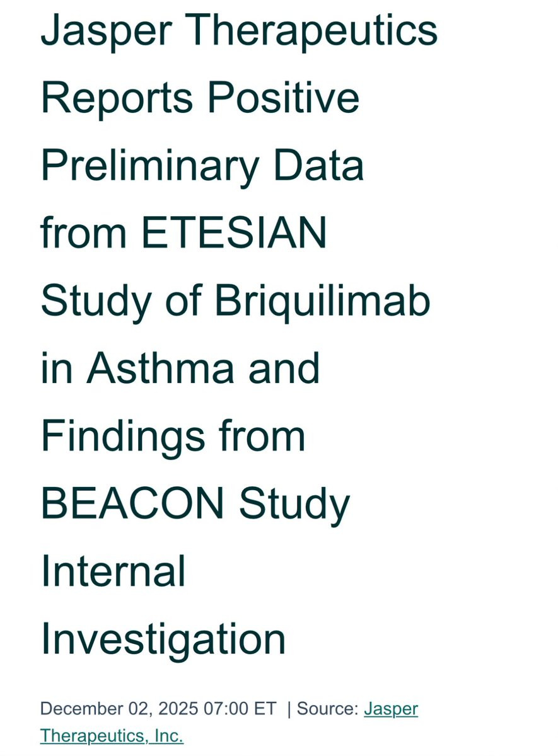Click the word ETESIAN in the headline

pyautogui.click(x=233, y=232)
